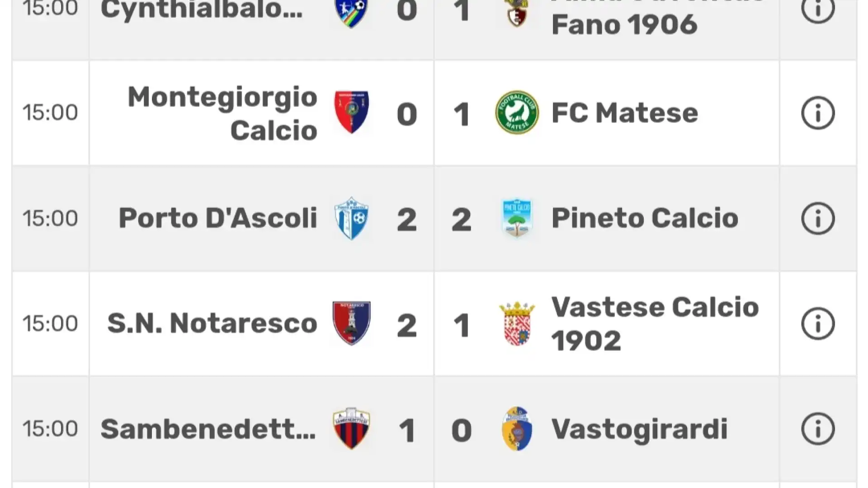This screenshot has height=488, width=868.
Task: Open info icon for S.N. Notaresco match
Action: click(818, 324)
